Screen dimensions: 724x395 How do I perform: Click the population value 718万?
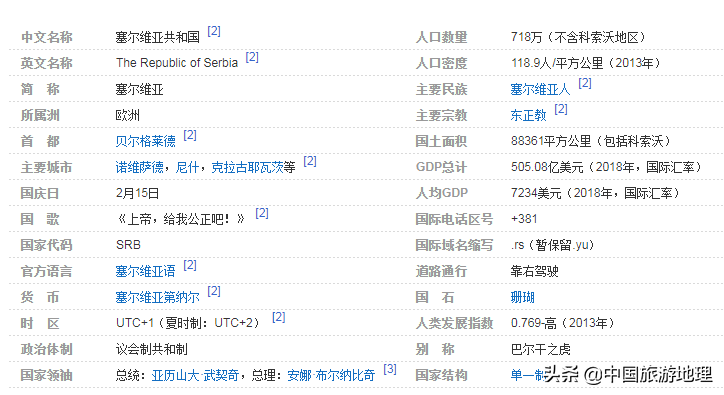[526, 37]
